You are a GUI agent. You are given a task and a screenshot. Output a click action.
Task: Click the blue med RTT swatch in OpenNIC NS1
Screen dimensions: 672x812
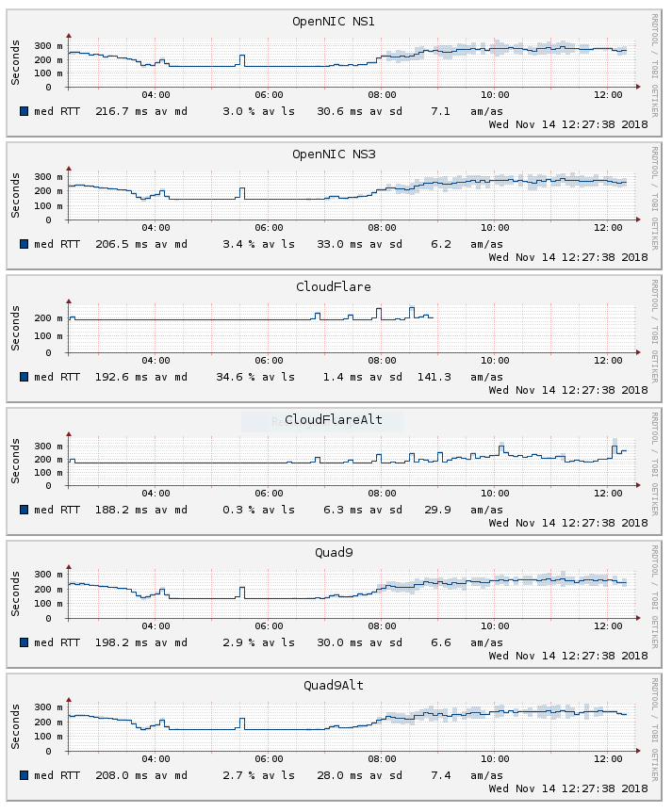click(x=24, y=111)
